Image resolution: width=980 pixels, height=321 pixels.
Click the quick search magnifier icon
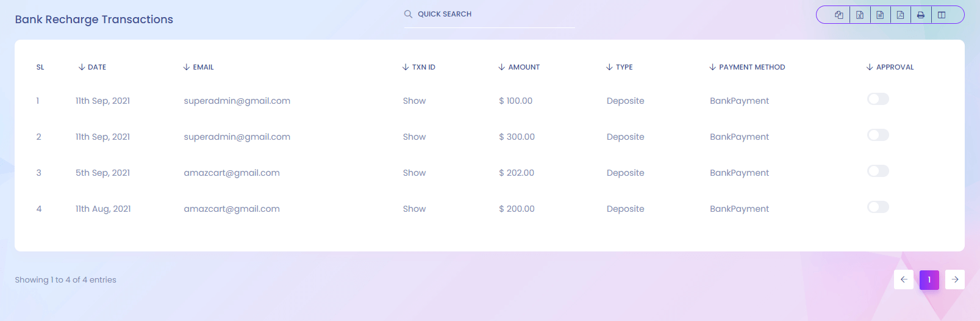[x=408, y=14]
